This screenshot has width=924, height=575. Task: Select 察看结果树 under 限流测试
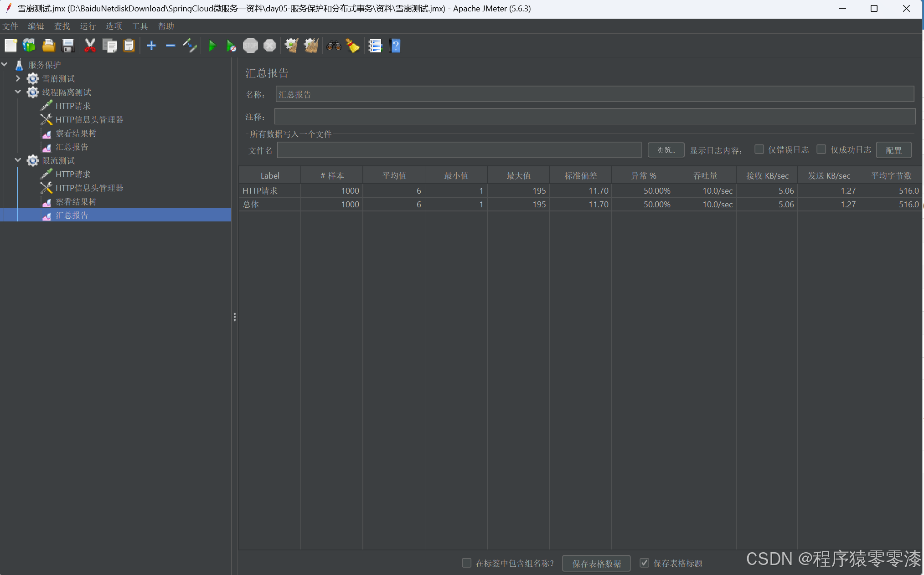[x=76, y=202]
